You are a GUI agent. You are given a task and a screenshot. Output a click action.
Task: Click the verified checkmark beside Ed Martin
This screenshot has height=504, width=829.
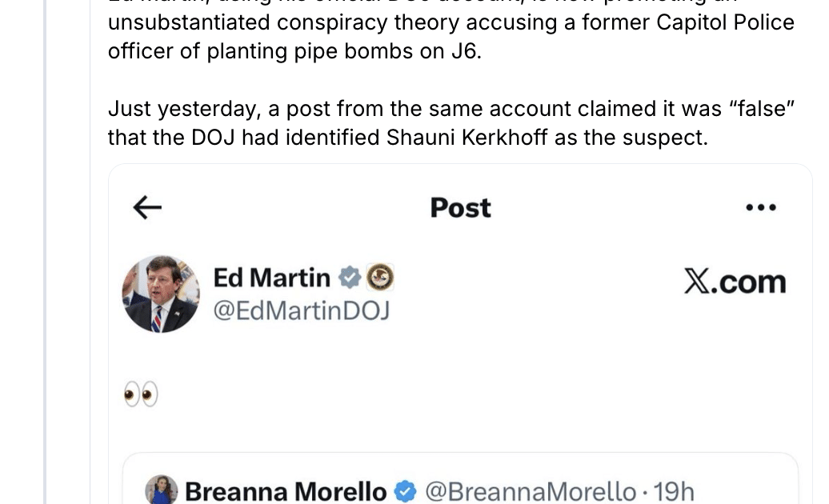349,278
